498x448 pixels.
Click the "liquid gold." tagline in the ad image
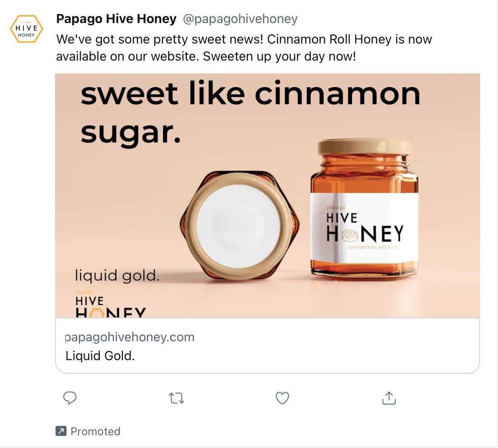coord(117,275)
